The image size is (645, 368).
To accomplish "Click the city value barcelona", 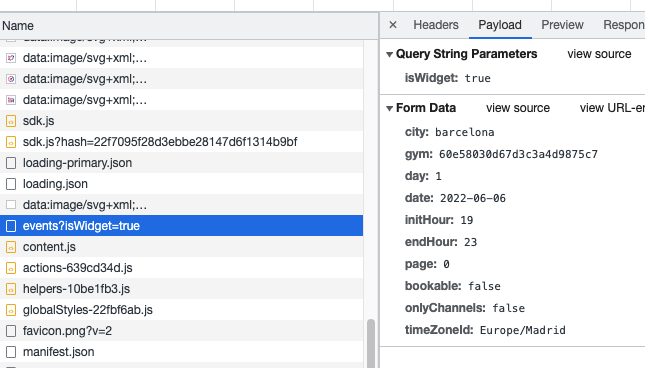I will 464,132.
